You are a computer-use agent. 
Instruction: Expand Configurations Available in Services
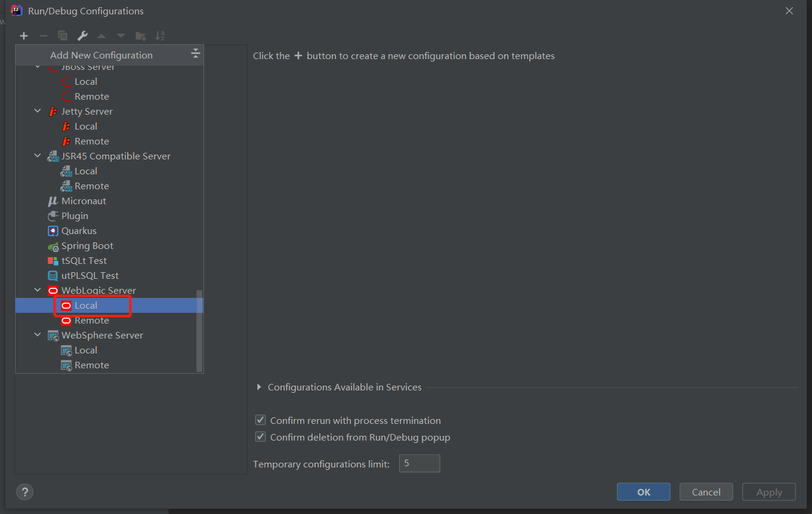pos(259,387)
